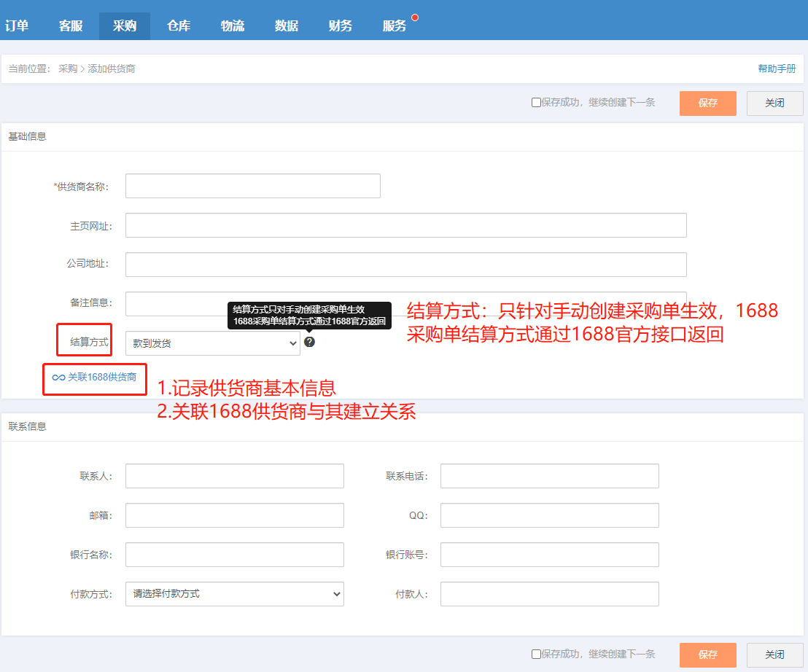Screen dimensions: 808x672
Task: Focus the 主页网址 text field
Action: [405, 225]
